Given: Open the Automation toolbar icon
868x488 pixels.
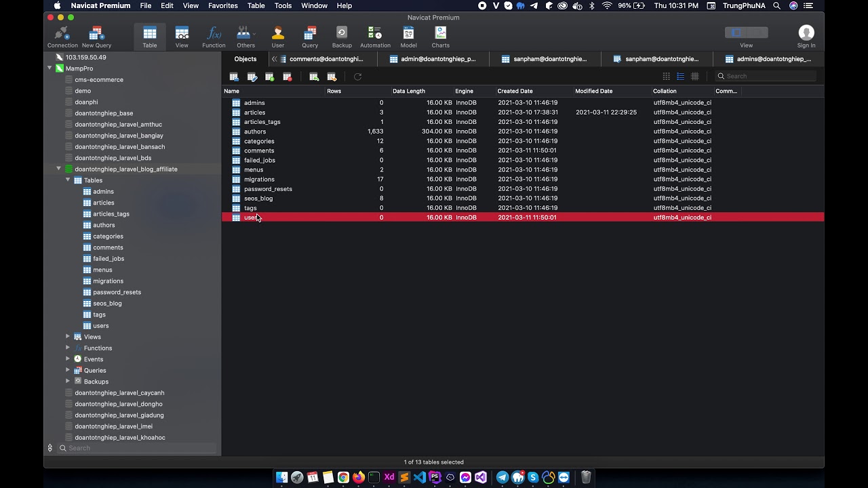Looking at the screenshot, I should (x=375, y=37).
